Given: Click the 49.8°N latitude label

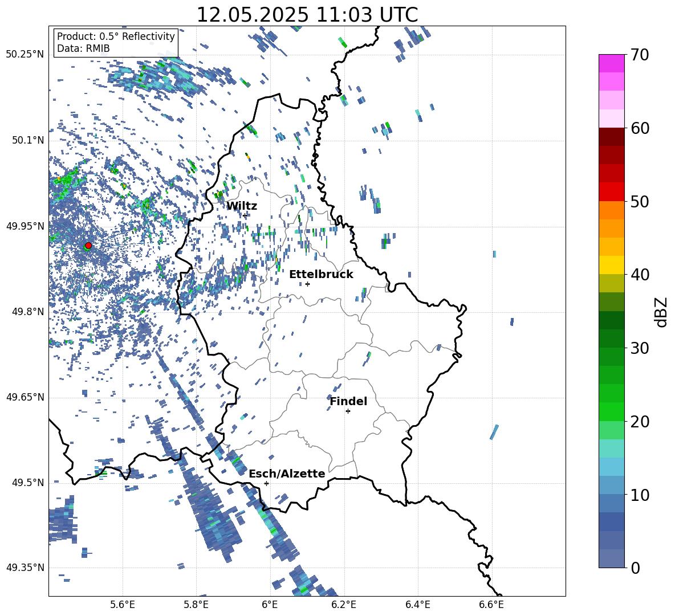Looking at the screenshot, I should click(27, 312).
